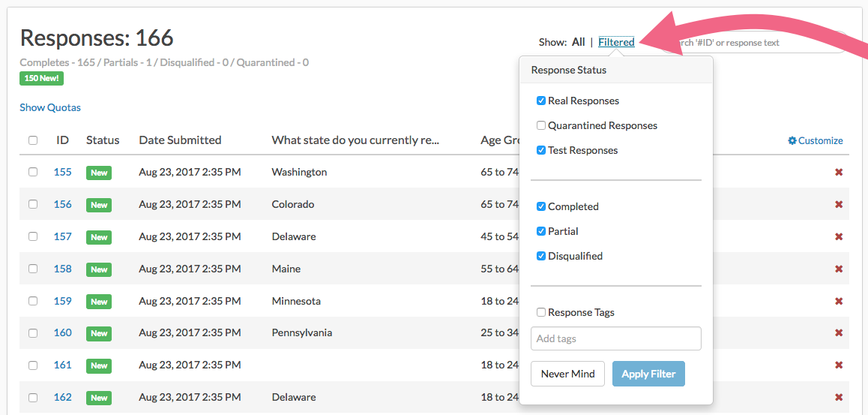Open Customize columns gear
Image resolution: width=868 pixels, height=415 pixels.
click(x=816, y=140)
